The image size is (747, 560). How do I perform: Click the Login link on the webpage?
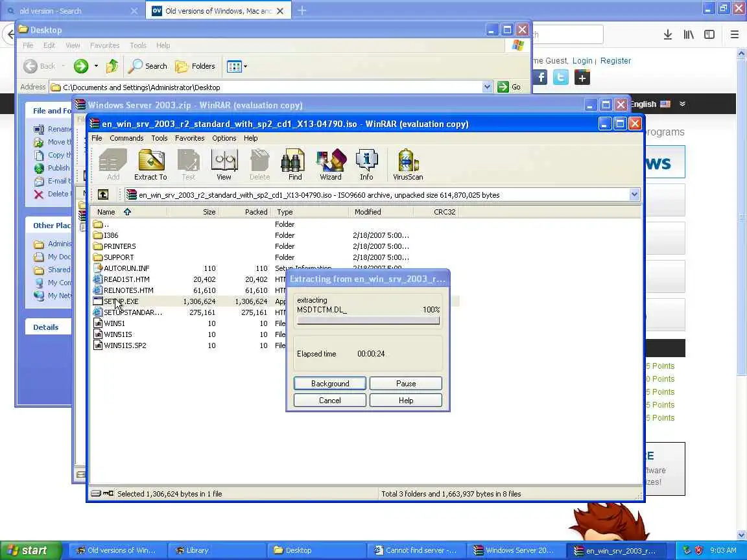click(582, 60)
